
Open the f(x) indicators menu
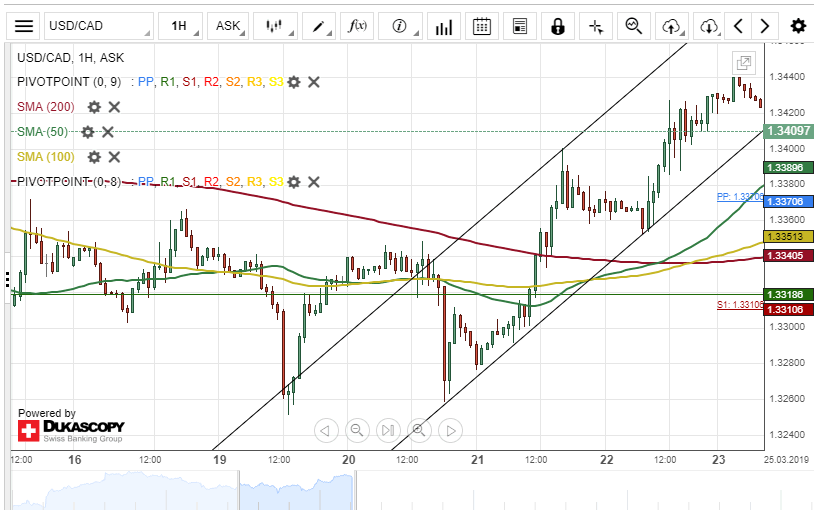tap(357, 26)
